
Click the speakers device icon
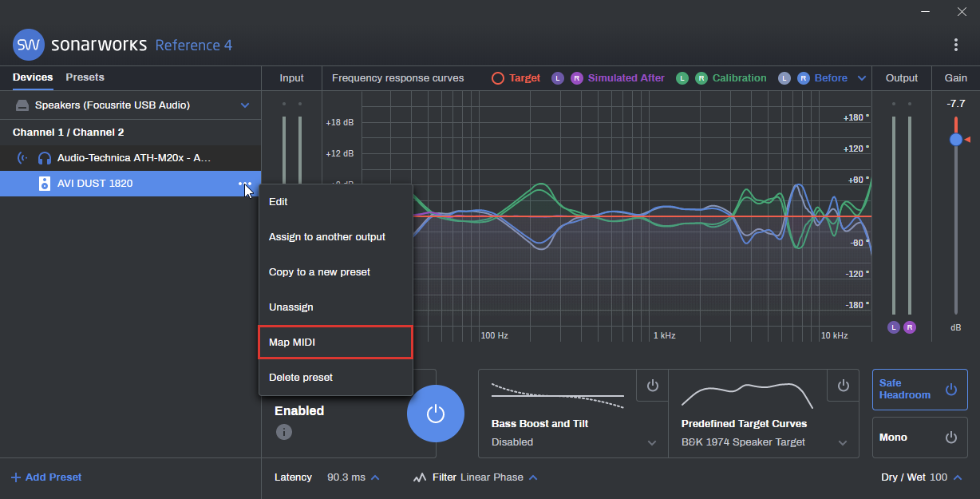click(22, 105)
